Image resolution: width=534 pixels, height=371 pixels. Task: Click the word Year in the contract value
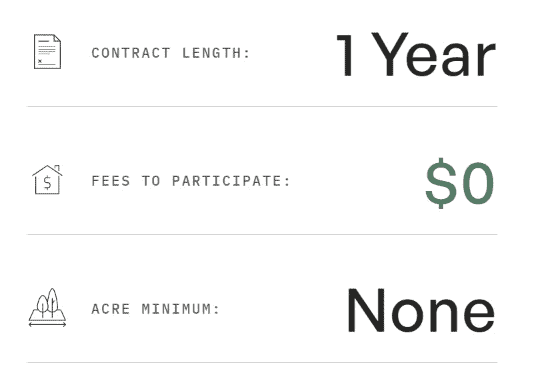[434, 55]
